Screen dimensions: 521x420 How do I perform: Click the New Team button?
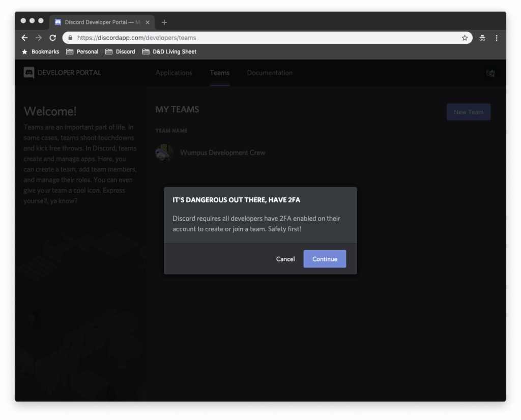469,112
